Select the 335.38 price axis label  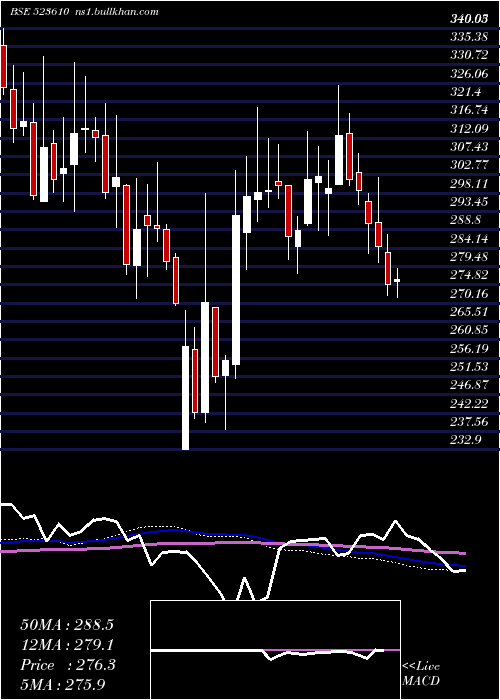point(467,37)
